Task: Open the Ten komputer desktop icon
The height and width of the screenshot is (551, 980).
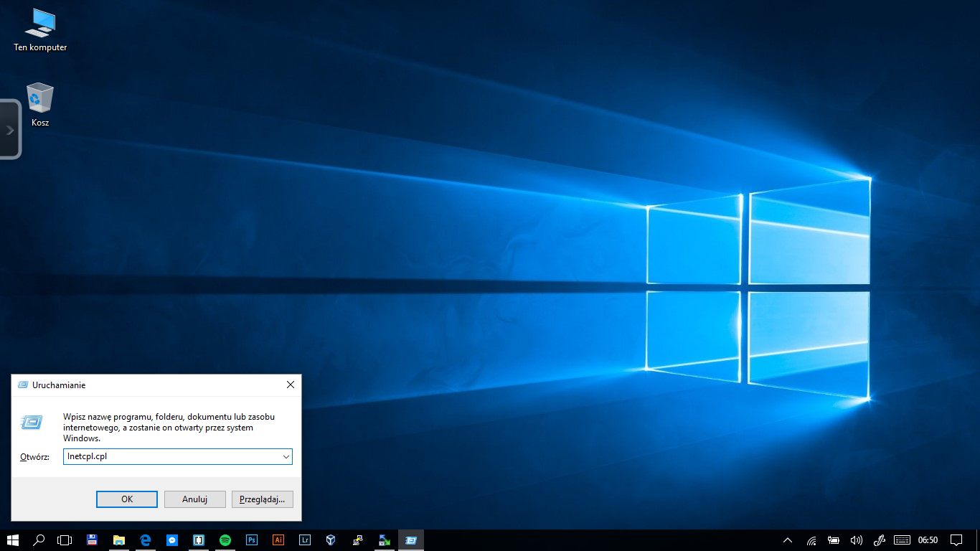Action: coord(40,30)
